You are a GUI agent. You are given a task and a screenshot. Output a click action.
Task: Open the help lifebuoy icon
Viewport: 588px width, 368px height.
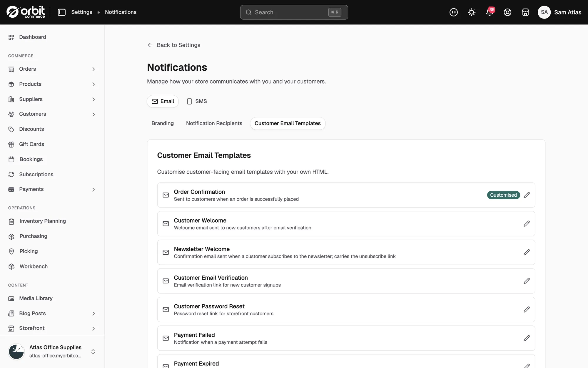click(507, 12)
